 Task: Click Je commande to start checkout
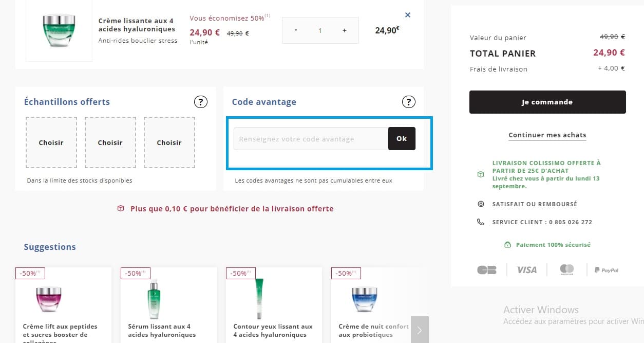pos(547,102)
